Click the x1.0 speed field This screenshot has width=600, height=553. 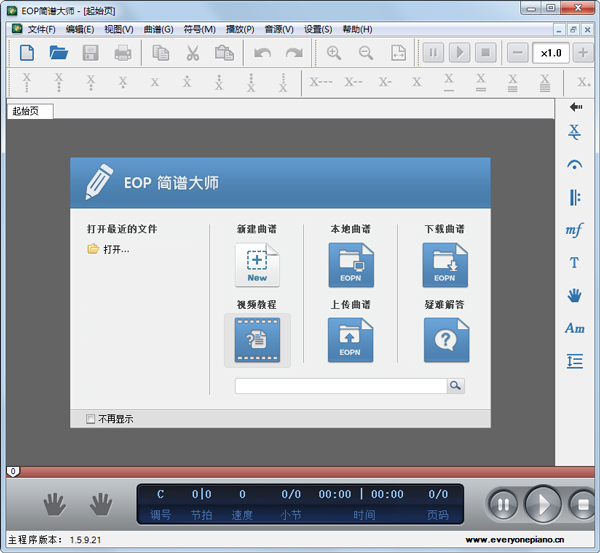(551, 52)
